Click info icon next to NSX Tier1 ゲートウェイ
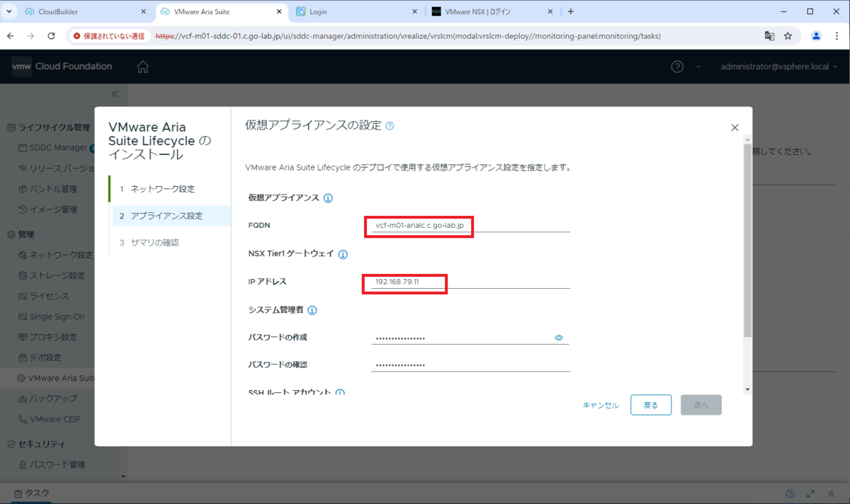Viewport: 850px width, 504px height. coord(343,254)
